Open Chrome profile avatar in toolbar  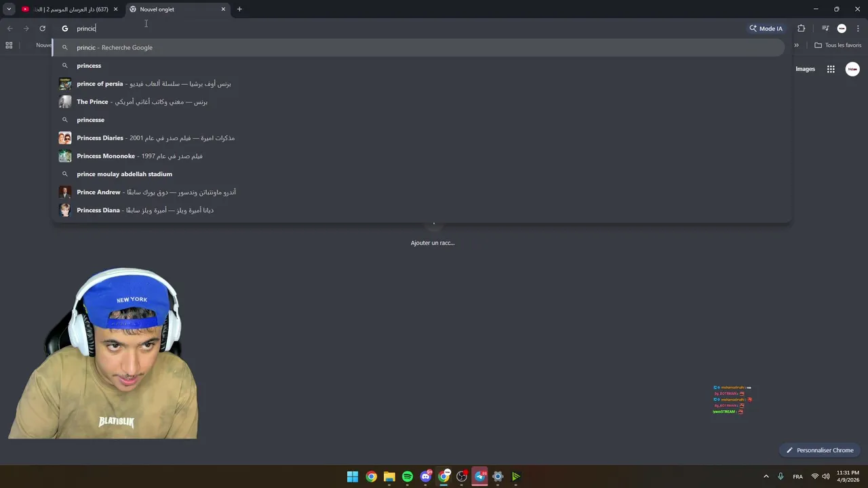click(x=842, y=28)
